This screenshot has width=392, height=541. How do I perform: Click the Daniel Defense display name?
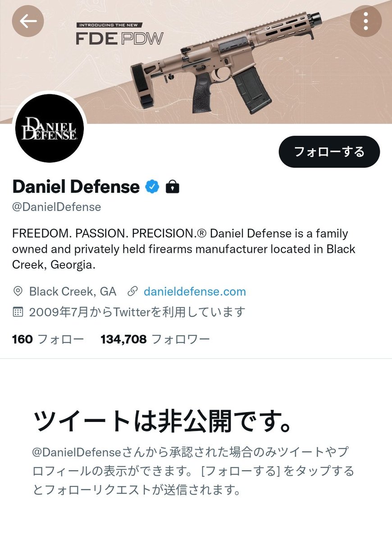tap(76, 186)
